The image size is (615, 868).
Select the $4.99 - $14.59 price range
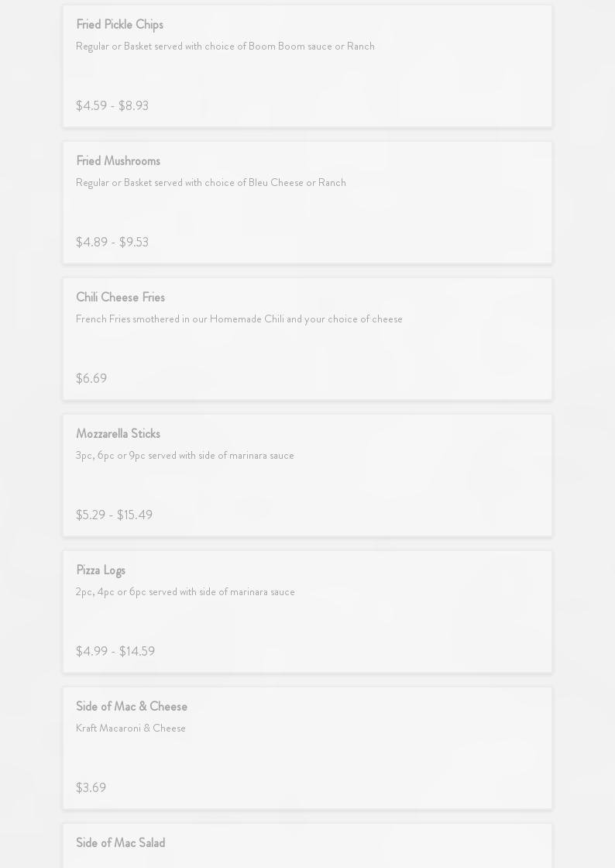(x=115, y=652)
